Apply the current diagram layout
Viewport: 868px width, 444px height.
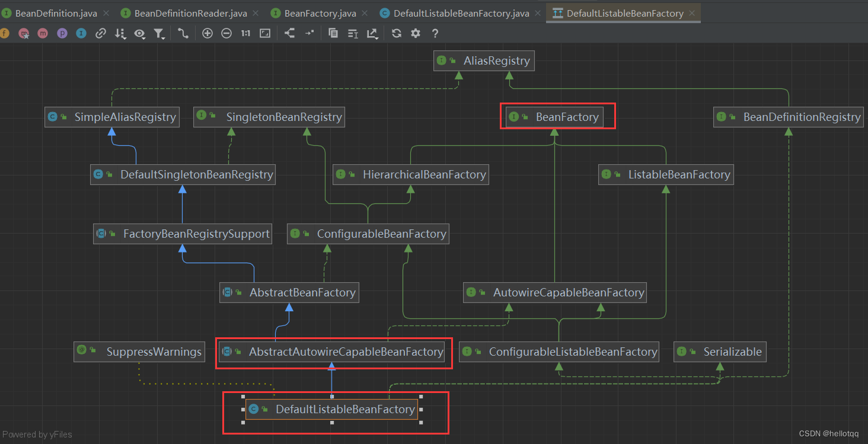tap(289, 34)
